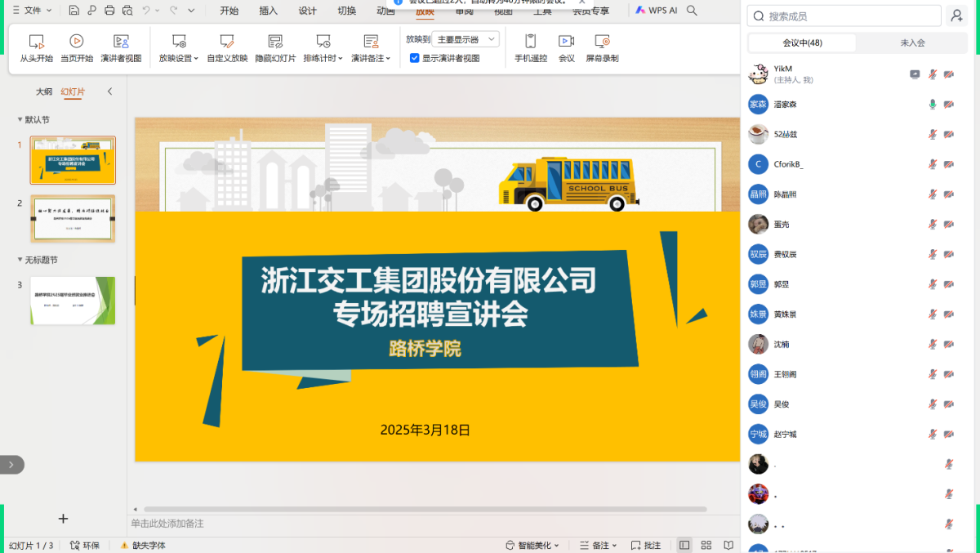Toggle microphone for 吴俊
Viewport: 980px width, 553px height.
932,404
